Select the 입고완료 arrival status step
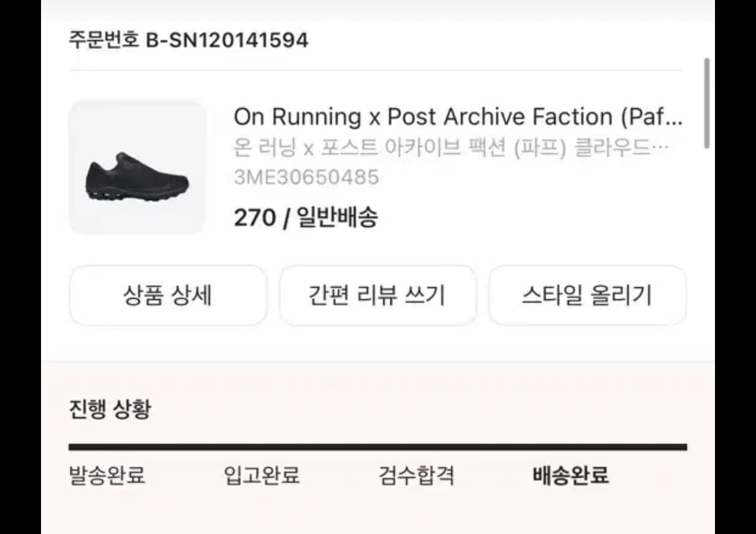Viewport: 756px width, 534px height. 262,476
